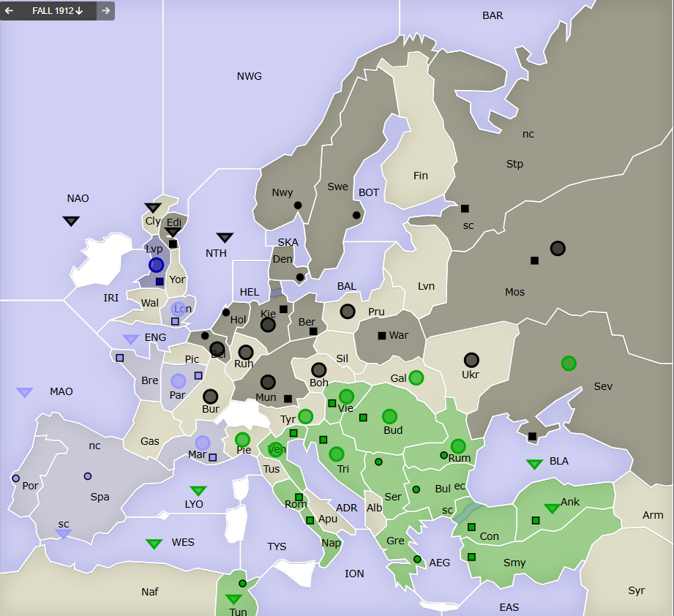Click the Smyrna supply center square

click(471, 557)
